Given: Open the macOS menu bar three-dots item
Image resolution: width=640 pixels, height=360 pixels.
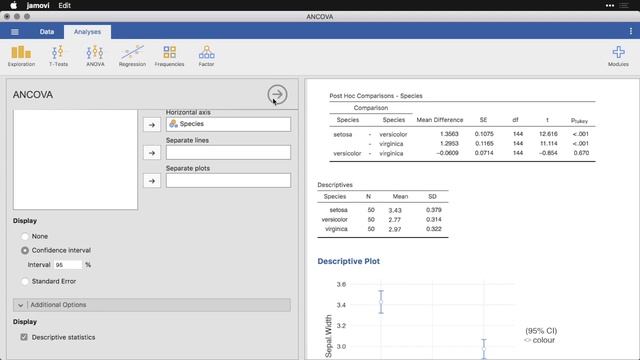Looking at the screenshot, I should tap(610, 5).
